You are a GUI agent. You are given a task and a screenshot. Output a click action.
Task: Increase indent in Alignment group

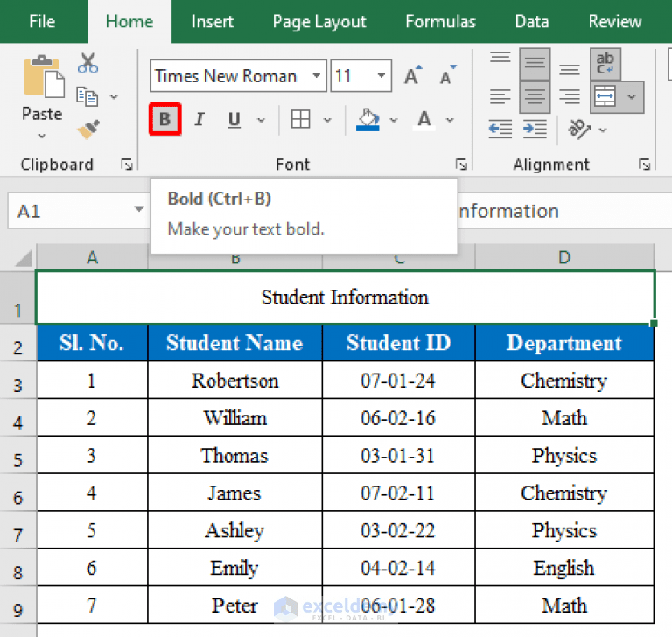click(535, 129)
